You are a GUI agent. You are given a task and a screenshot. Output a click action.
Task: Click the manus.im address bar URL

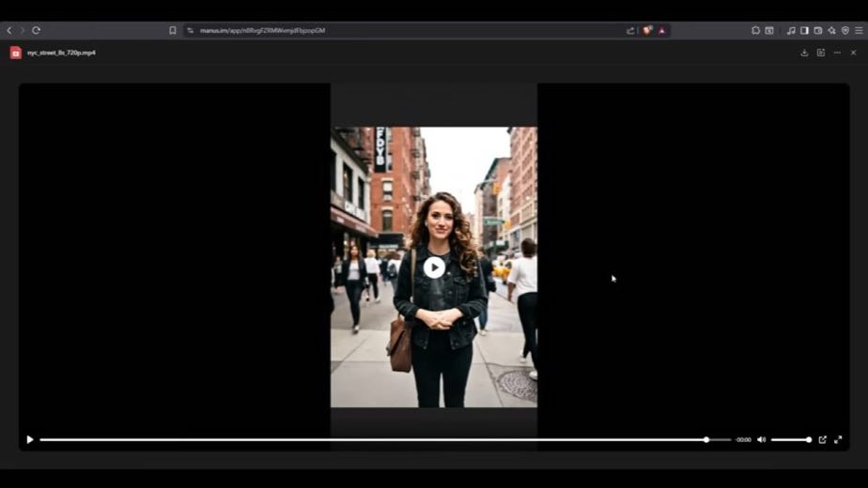pos(262,30)
